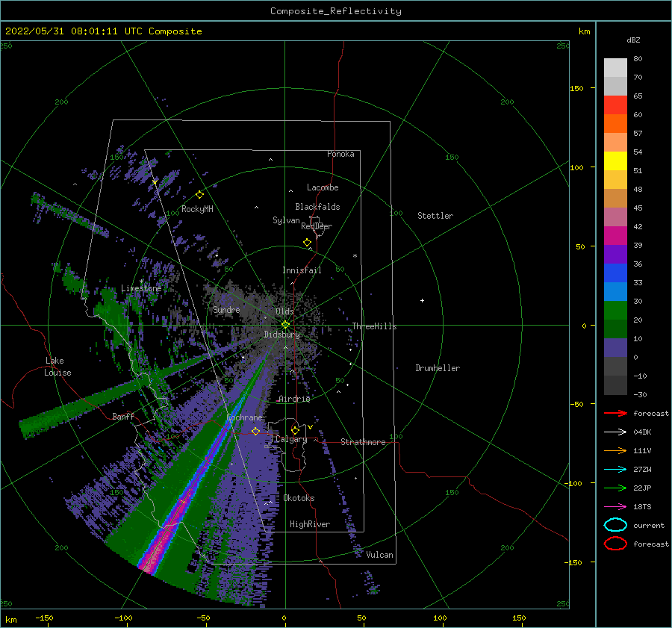This screenshot has width=672, height=628.
Task: Select the dark green 10–20 dBZ swatch
Action: 615,329
